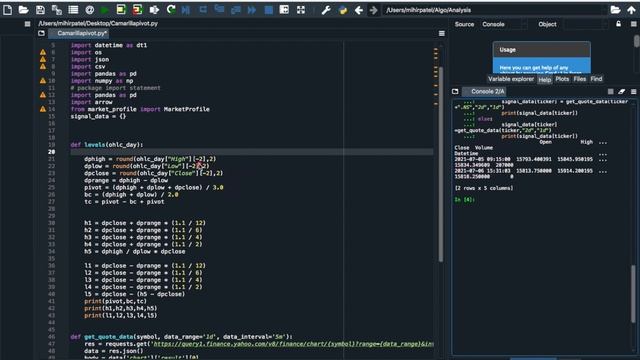Open the Help pane options hamburger menu

(x=633, y=24)
